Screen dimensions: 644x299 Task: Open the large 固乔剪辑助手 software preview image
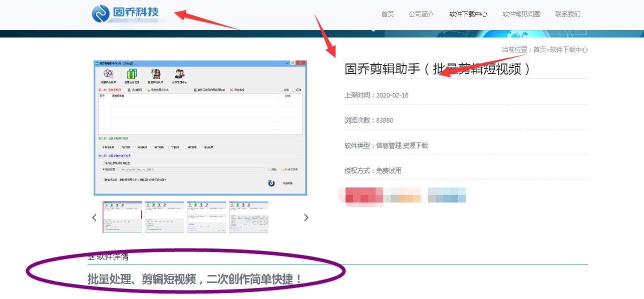(200, 127)
